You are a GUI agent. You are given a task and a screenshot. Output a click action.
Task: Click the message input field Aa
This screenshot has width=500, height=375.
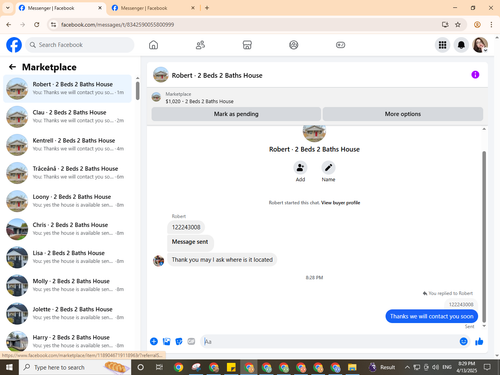[x=330, y=341]
